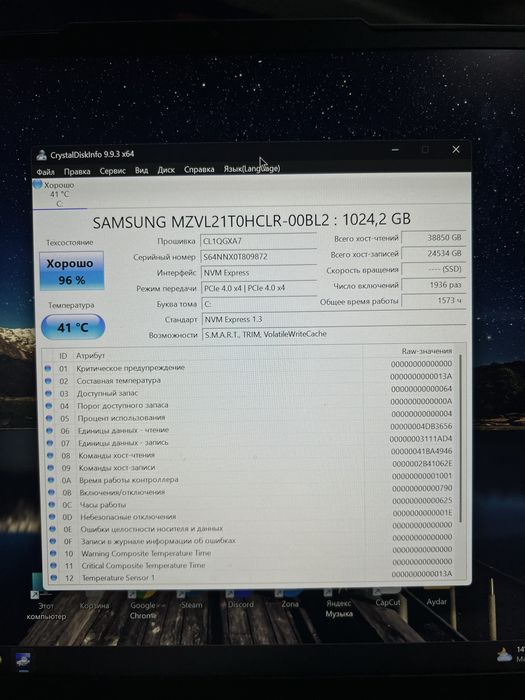Open the Файл menu

tap(46, 172)
